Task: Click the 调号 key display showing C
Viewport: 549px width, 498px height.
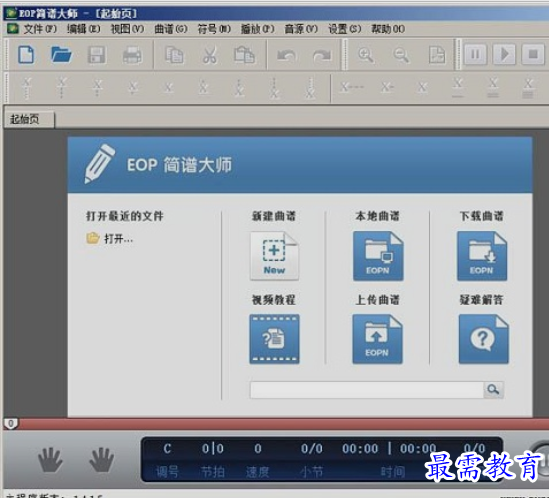Action: coord(167,449)
